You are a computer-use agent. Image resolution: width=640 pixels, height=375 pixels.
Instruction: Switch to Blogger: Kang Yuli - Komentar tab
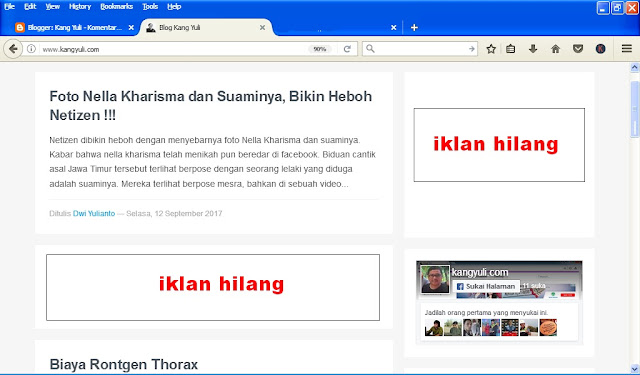74,27
